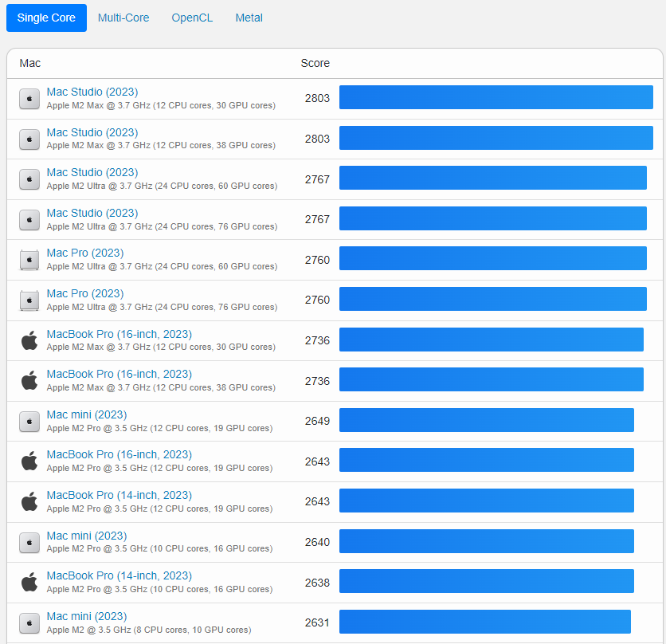This screenshot has height=644, width=666.
Task: Click the M2 Pro Mac mini device icon
Action: tap(29, 542)
